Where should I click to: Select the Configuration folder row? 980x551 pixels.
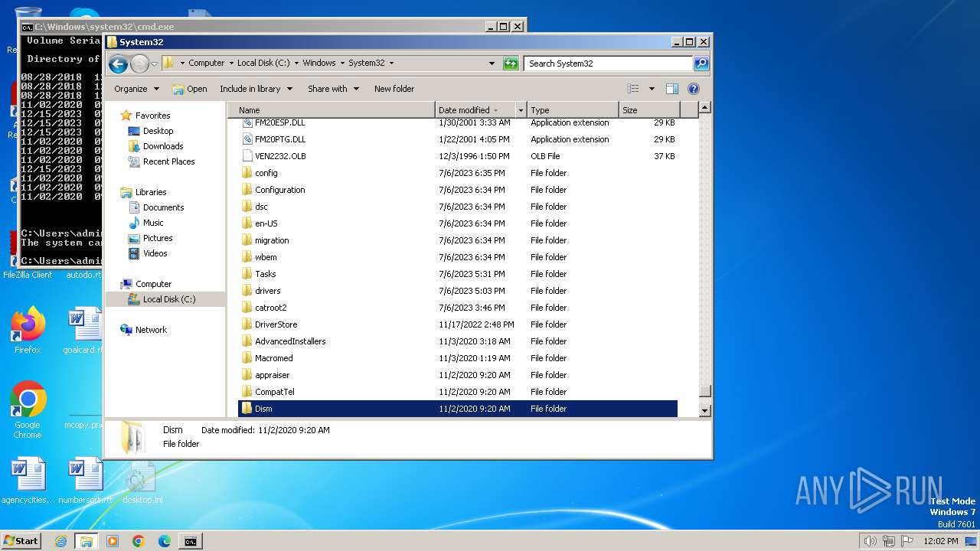click(458, 190)
